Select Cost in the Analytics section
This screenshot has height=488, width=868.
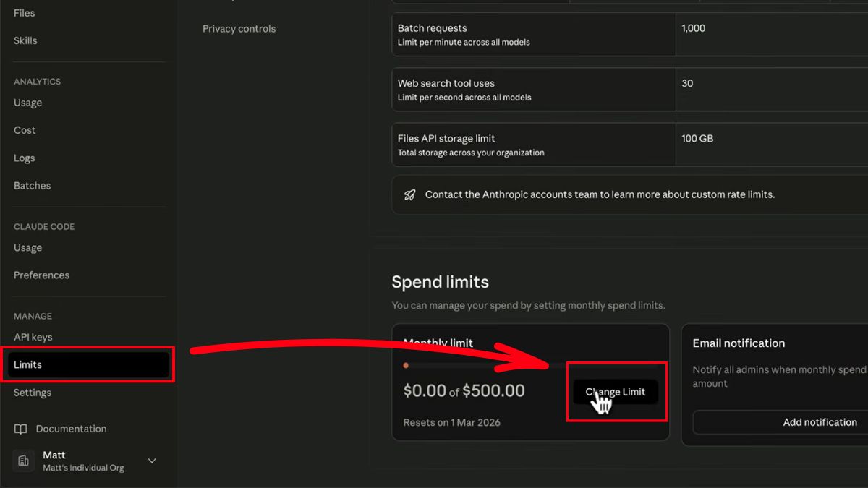(x=25, y=130)
